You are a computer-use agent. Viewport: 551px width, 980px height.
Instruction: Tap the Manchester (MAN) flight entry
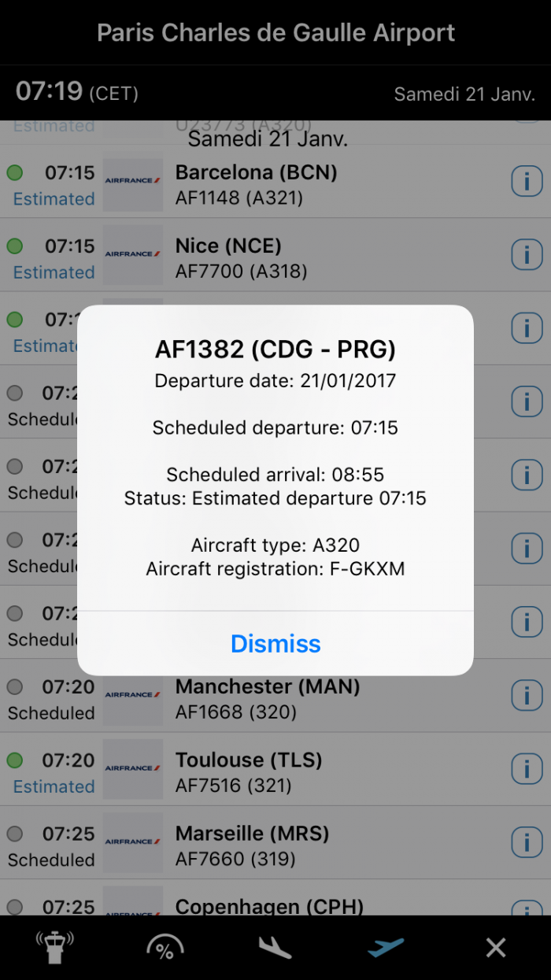315,698
